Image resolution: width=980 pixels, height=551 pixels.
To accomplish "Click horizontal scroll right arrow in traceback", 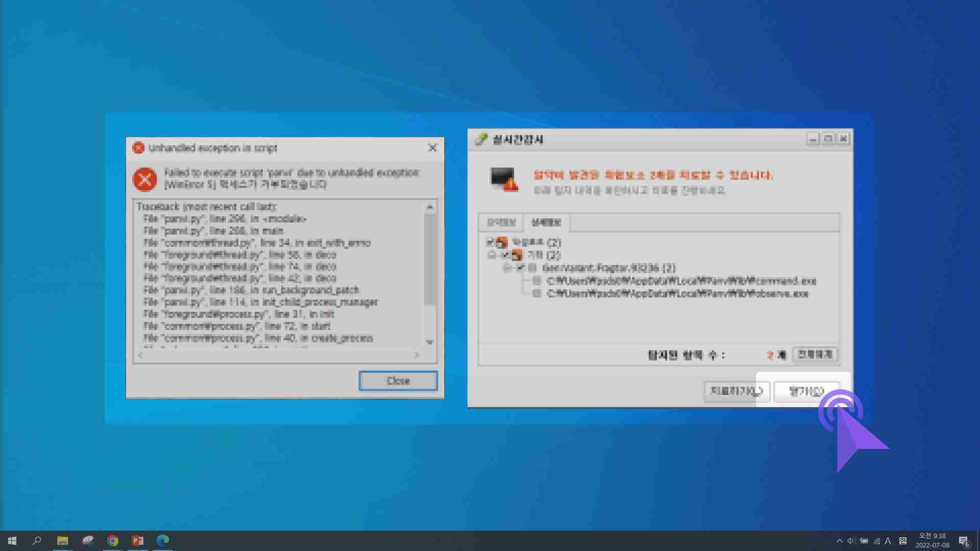I will [417, 355].
